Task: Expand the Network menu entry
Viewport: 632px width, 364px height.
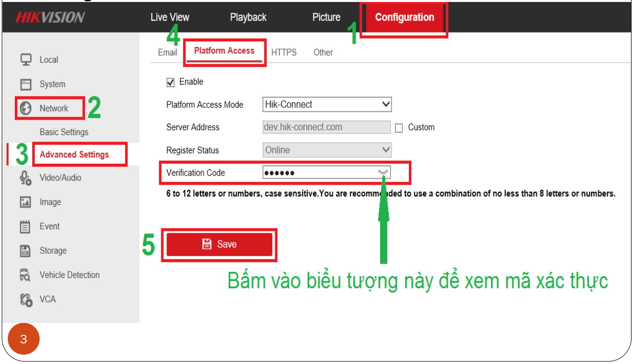Action: [54, 108]
